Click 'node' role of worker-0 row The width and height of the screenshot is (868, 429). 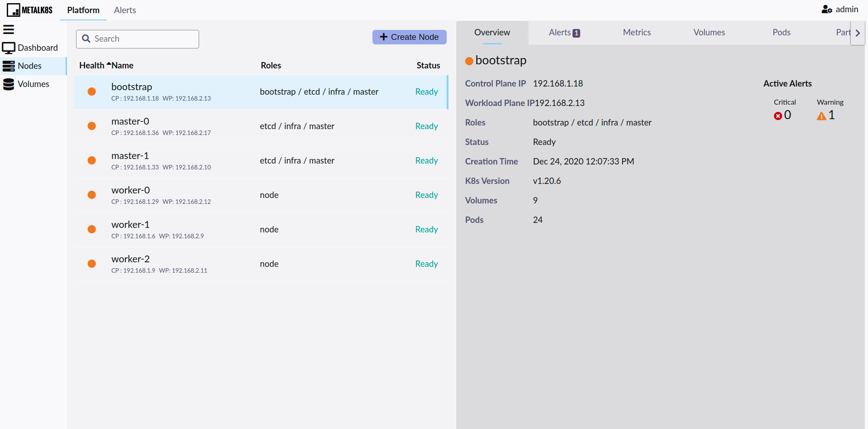point(269,195)
